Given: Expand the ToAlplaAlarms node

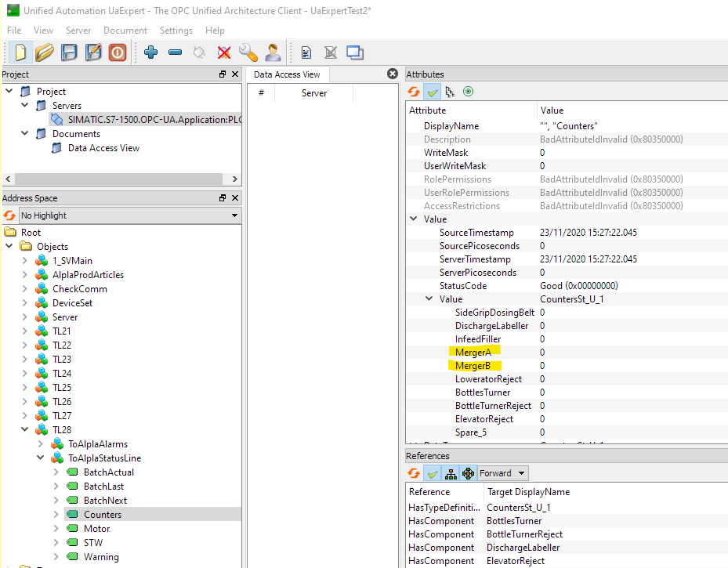Looking at the screenshot, I should 41,443.
